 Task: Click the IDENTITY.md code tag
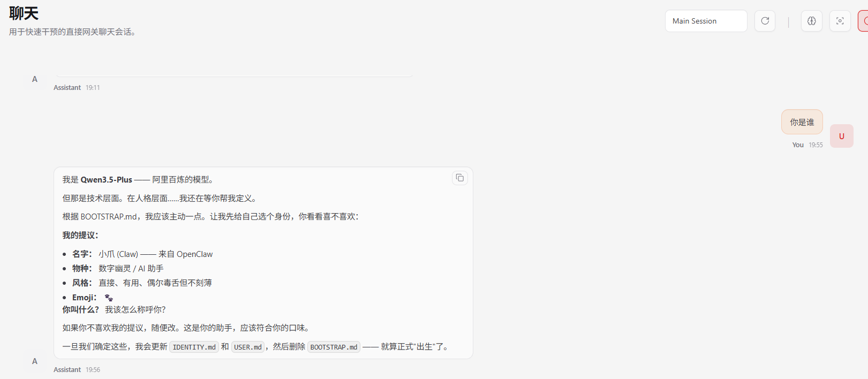pos(194,347)
